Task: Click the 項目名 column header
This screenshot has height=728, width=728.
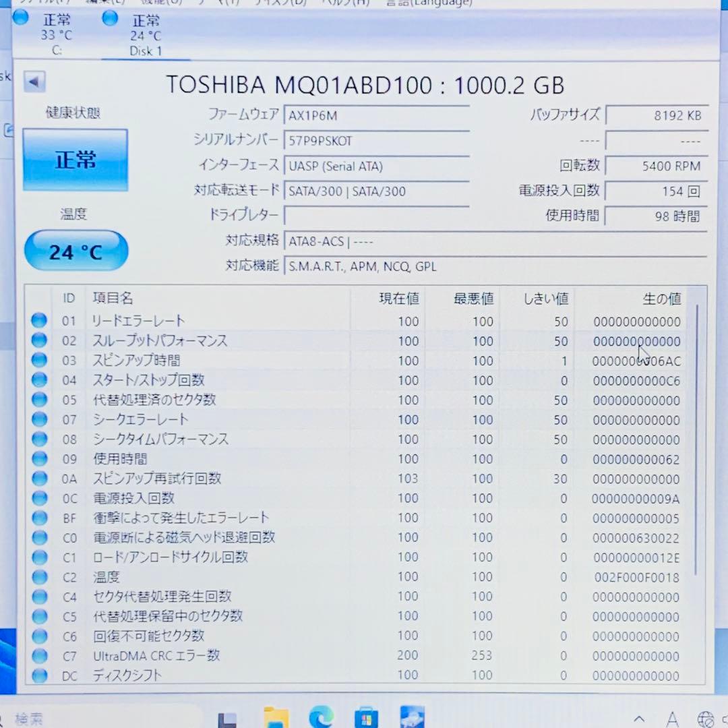Action: (x=113, y=298)
